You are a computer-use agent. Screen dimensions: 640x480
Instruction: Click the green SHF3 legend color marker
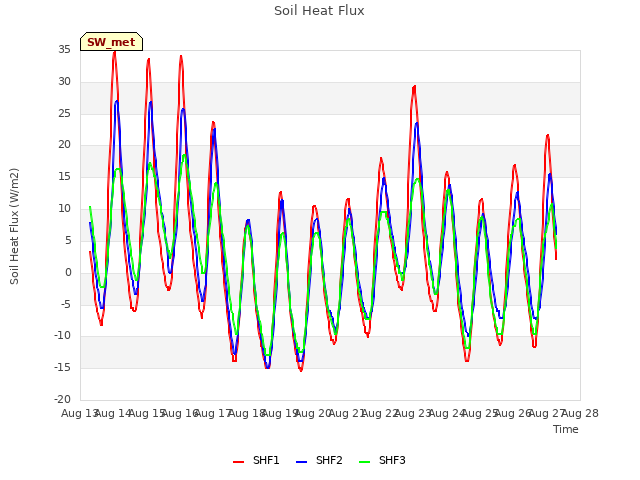[x=364, y=462]
